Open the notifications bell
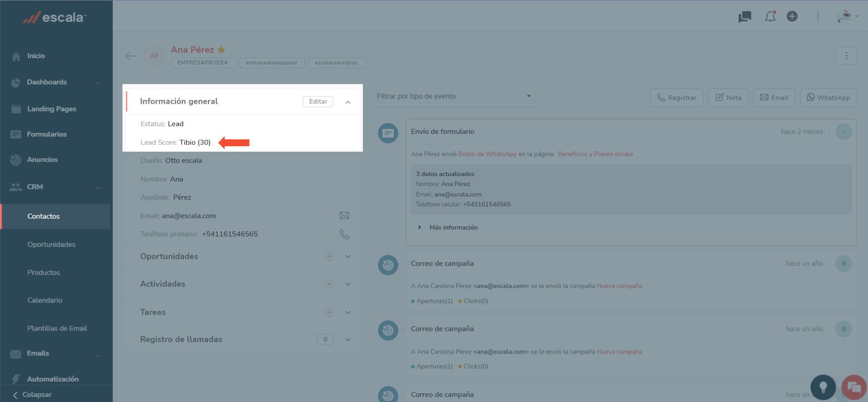Image resolution: width=868 pixels, height=402 pixels. pyautogui.click(x=771, y=17)
